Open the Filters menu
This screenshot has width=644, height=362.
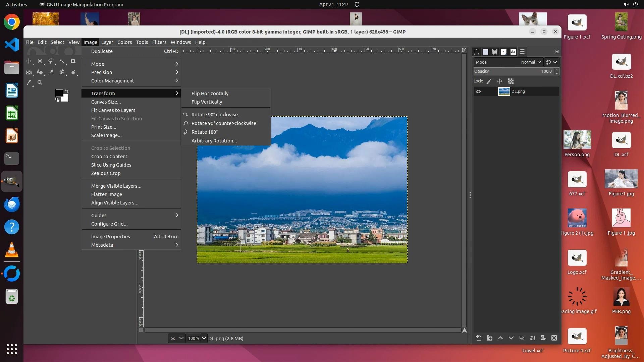(x=159, y=42)
